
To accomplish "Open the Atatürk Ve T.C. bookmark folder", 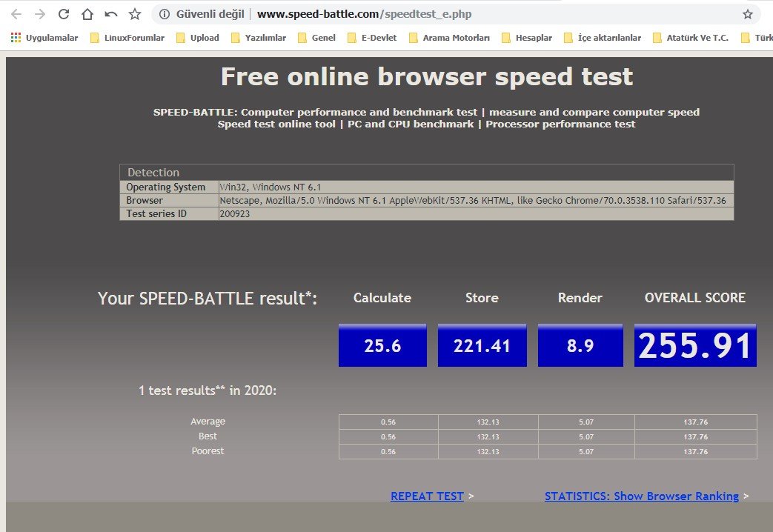I will 691,38.
